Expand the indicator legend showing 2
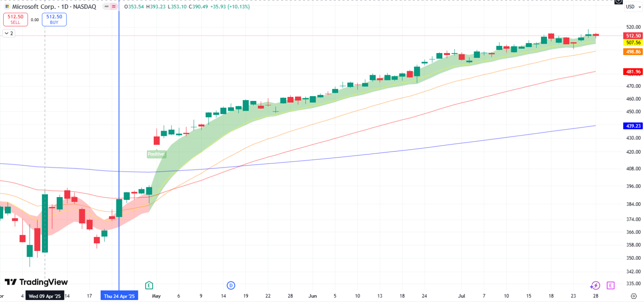Screen dimensions: 644x302 pos(9,33)
